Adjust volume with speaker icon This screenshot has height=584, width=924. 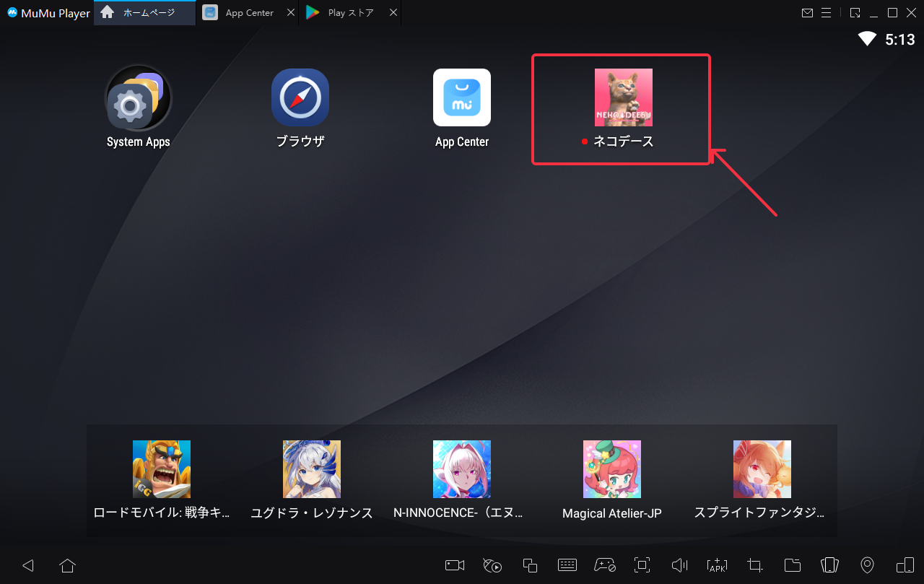pos(679,565)
